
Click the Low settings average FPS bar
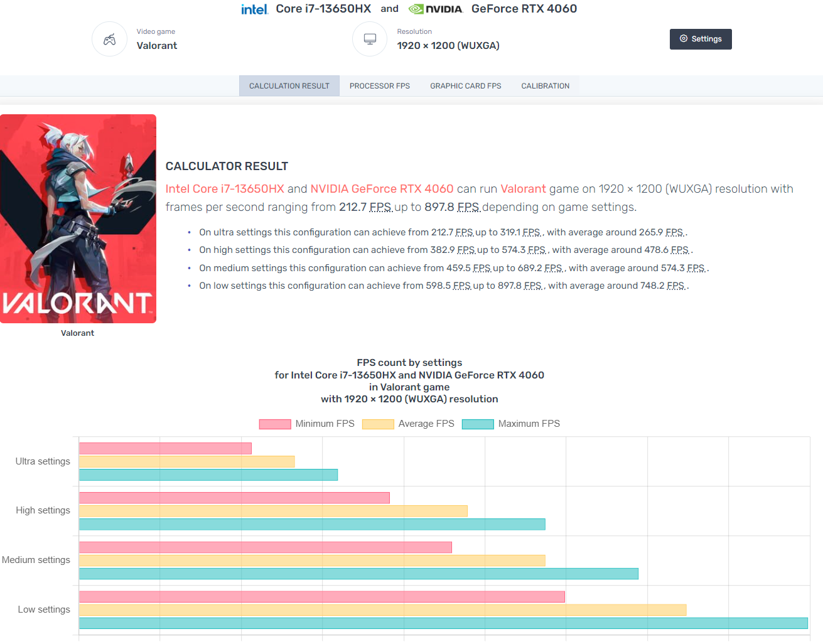click(x=383, y=610)
